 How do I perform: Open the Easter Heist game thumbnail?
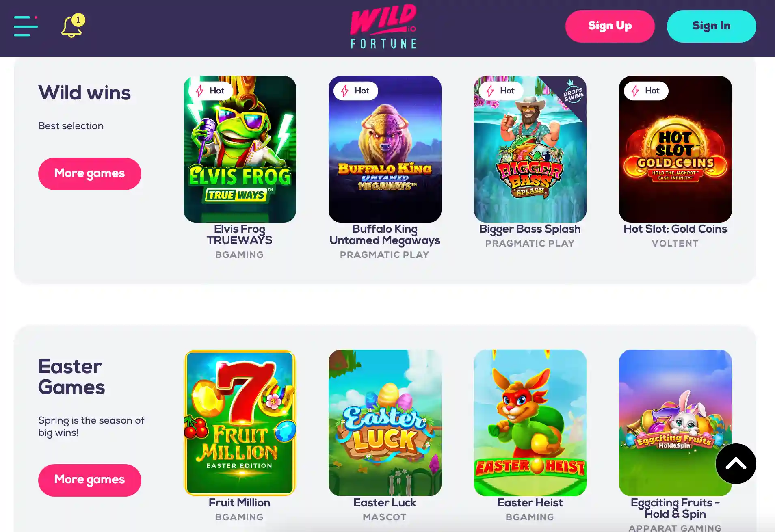pyautogui.click(x=530, y=423)
